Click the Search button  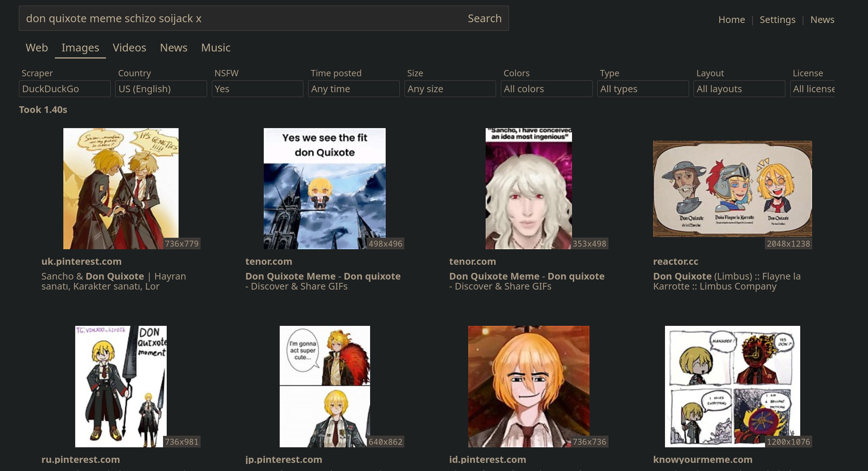[x=485, y=18]
